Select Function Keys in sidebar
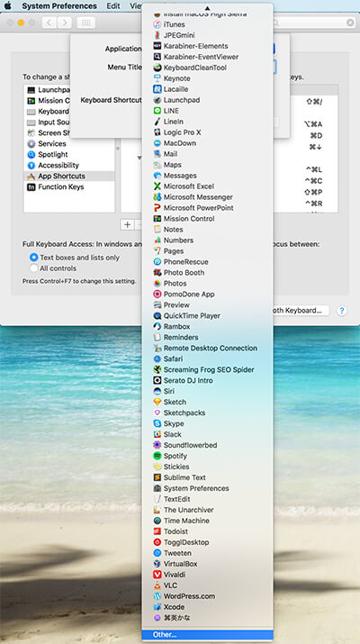Screen dimensions: 360x644 coord(69,186)
